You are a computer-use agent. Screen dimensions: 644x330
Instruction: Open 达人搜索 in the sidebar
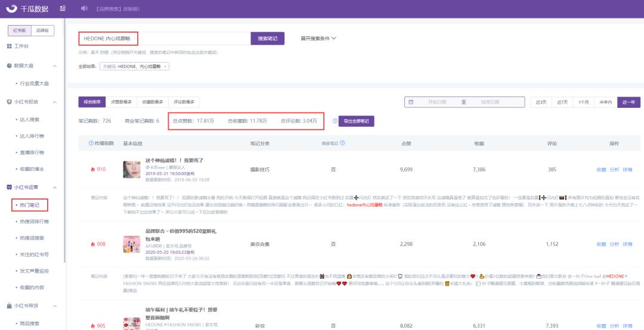coord(29,120)
